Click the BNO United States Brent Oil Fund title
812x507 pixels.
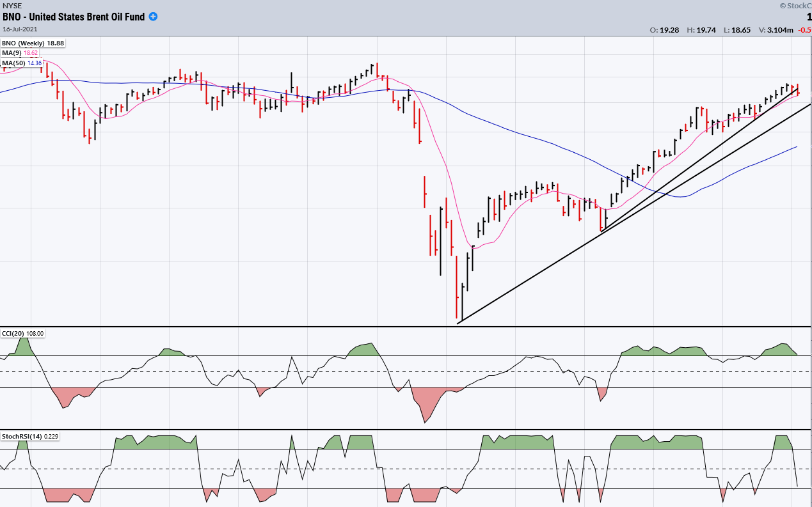tap(74, 17)
